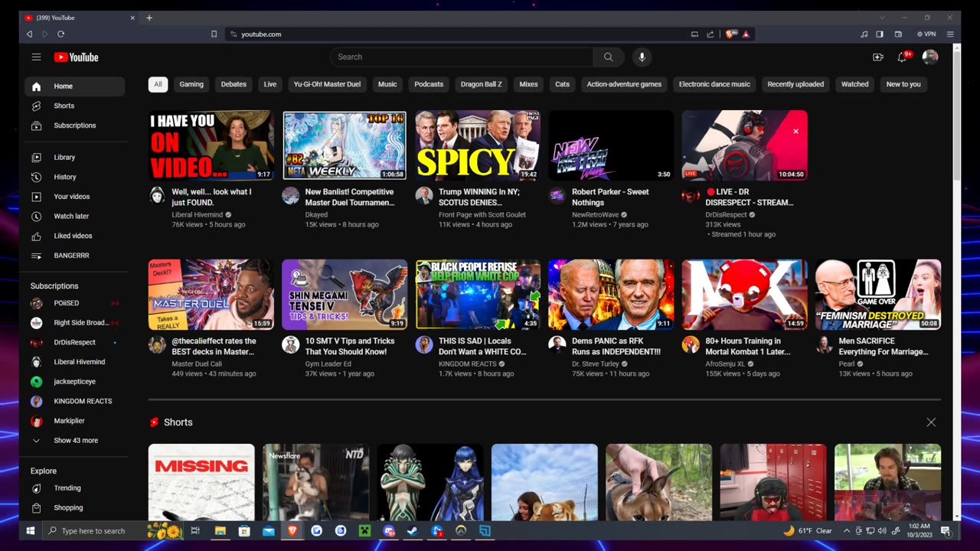This screenshot has height=551, width=980.
Task: Click the search magnifier button
Action: pyautogui.click(x=608, y=57)
